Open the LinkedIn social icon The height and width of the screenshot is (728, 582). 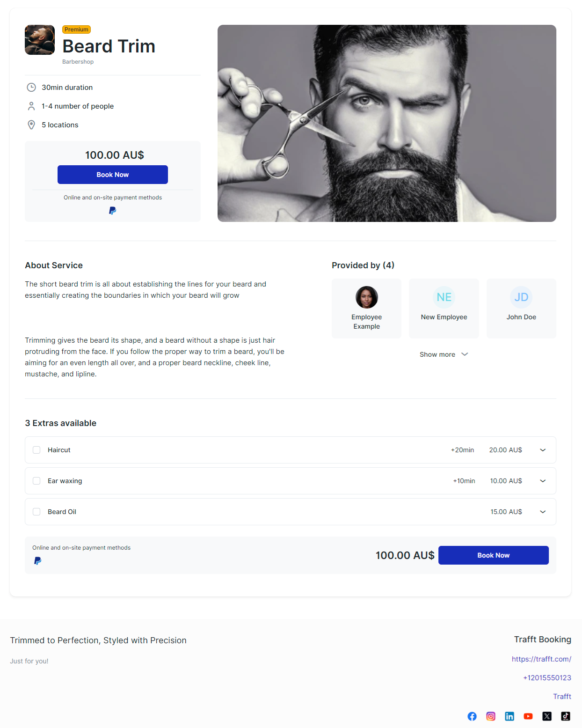tap(509, 716)
